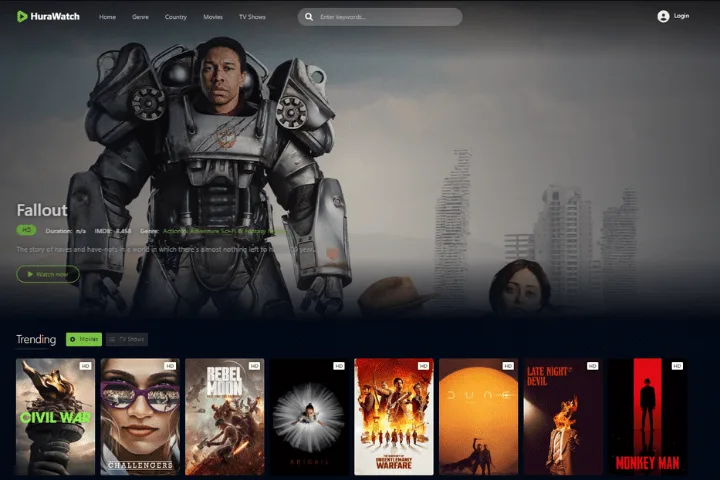720x480 pixels.
Task: Open the Login link
Action: tap(681, 16)
